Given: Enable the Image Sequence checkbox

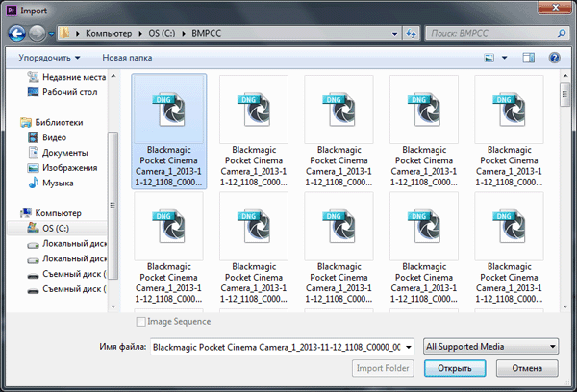Looking at the screenshot, I should (140, 322).
